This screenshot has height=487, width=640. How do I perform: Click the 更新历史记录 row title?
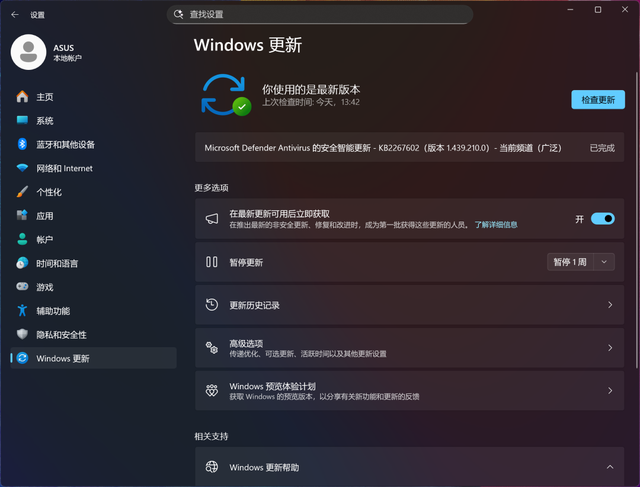click(x=254, y=305)
